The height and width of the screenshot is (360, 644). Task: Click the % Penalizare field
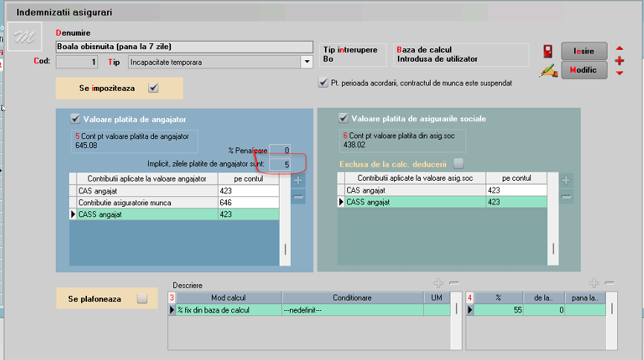click(x=280, y=150)
